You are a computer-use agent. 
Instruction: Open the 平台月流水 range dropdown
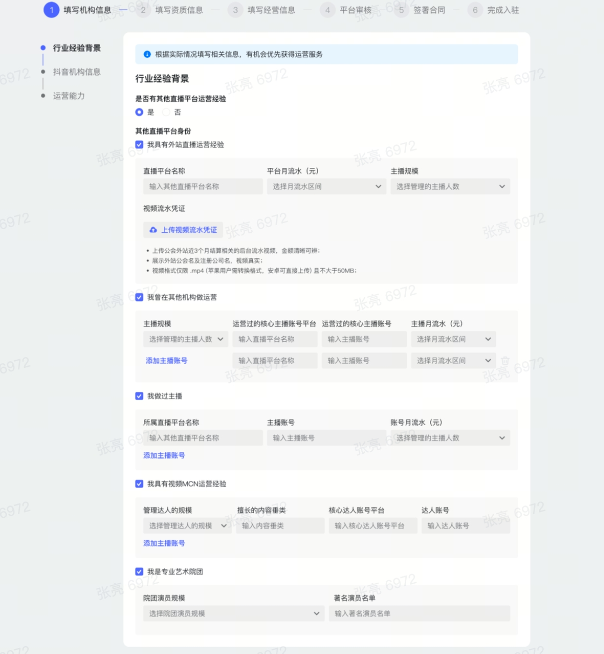pyautogui.click(x=320, y=186)
